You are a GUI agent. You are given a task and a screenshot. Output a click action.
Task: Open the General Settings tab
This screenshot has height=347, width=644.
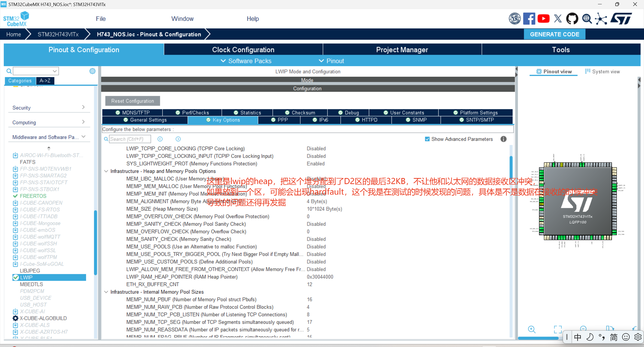point(145,120)
